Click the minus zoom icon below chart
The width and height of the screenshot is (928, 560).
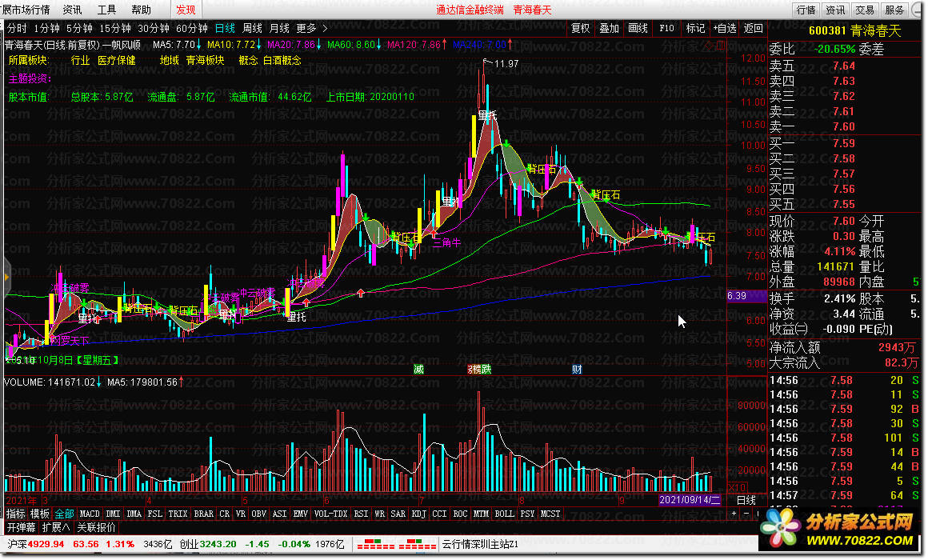[746, 514]
